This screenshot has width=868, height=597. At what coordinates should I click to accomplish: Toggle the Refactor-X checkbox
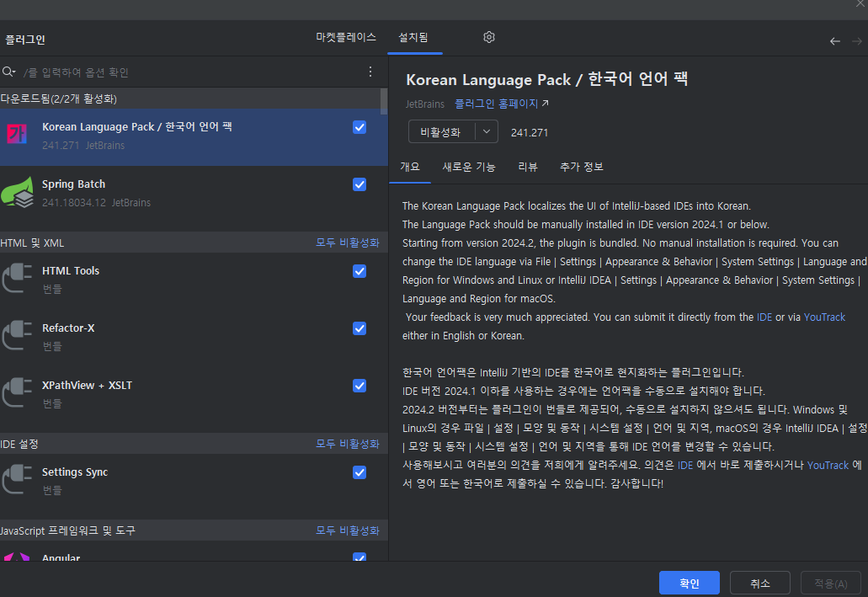pos(359,328)
